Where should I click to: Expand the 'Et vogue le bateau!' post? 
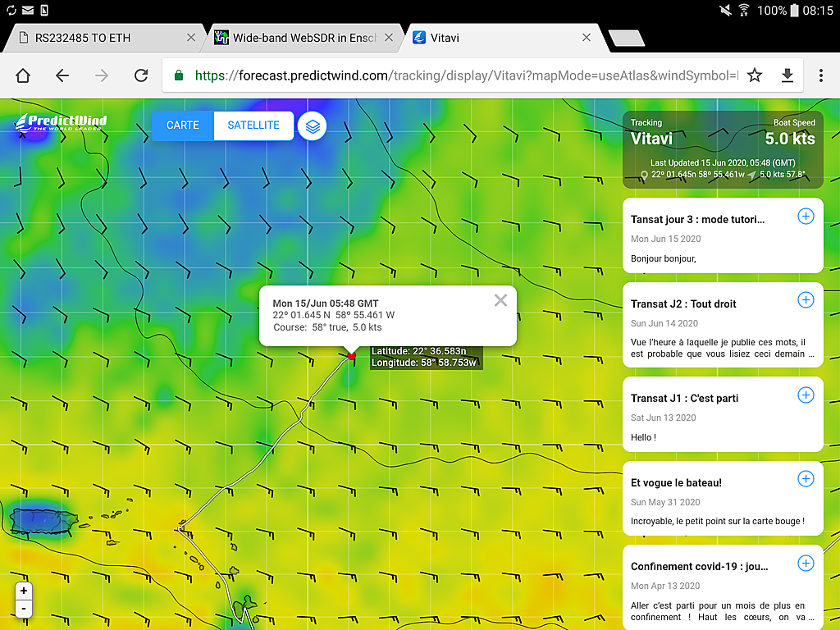point(806,479)
